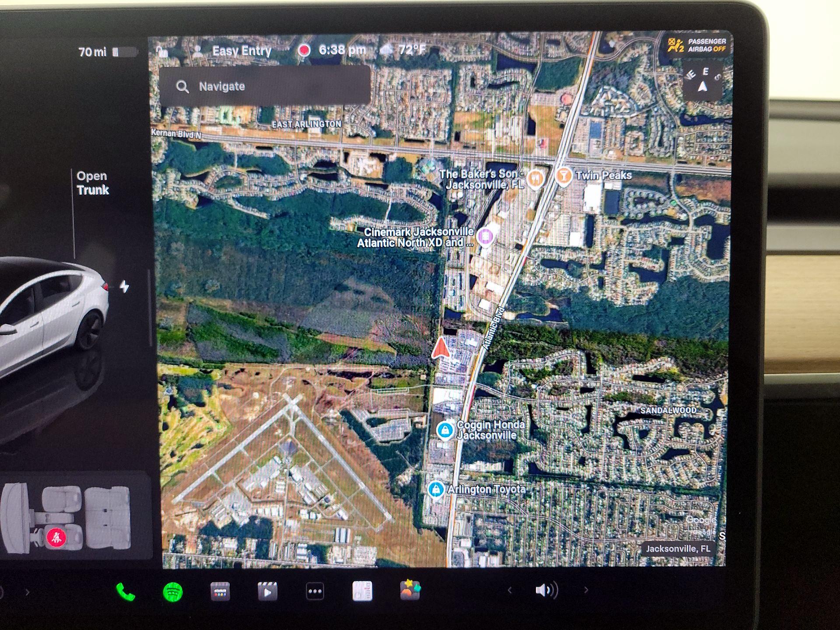Tap the magnifier icon in Navigate box
The height and width of the screenshot is (630, 840).
(x=182, y=87)
